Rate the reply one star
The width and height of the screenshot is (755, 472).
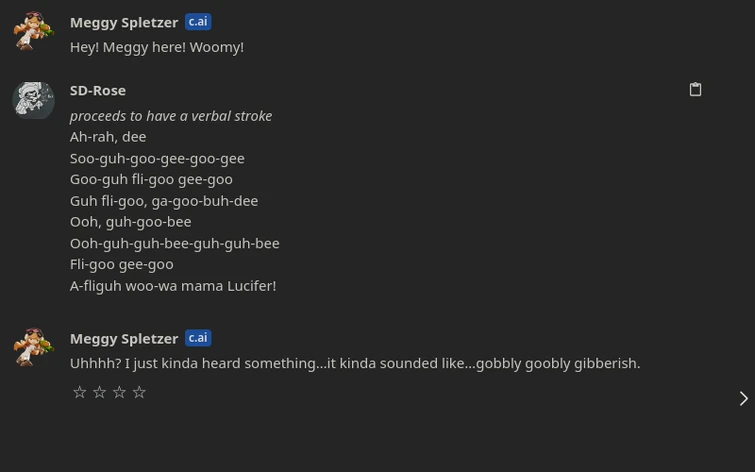[x=80, y=392]
